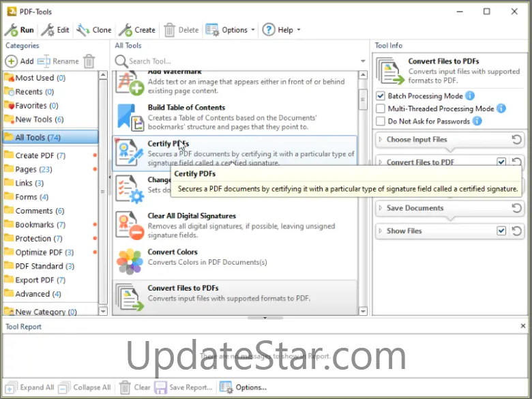Image resolution: width=532 pixels, height=399 pixels.
Task: Clear the Tool Report messages
Action: (134, 387)
